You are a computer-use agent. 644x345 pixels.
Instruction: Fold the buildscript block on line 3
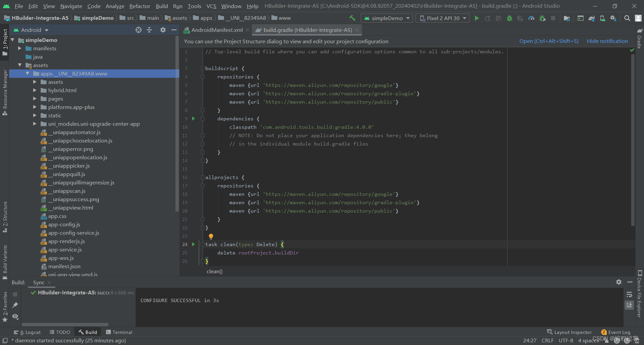click(x=203, y=68)
